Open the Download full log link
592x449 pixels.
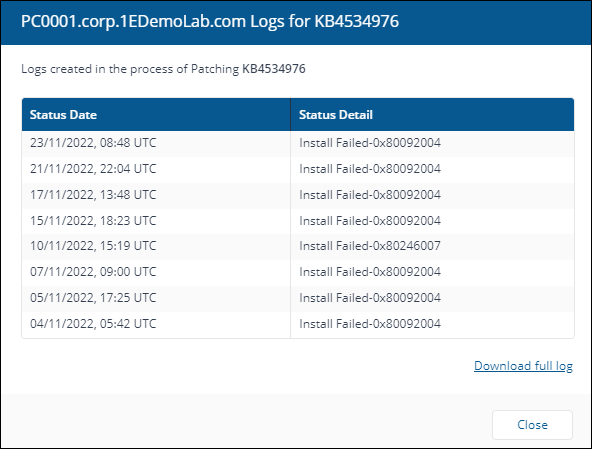[523, 366]
